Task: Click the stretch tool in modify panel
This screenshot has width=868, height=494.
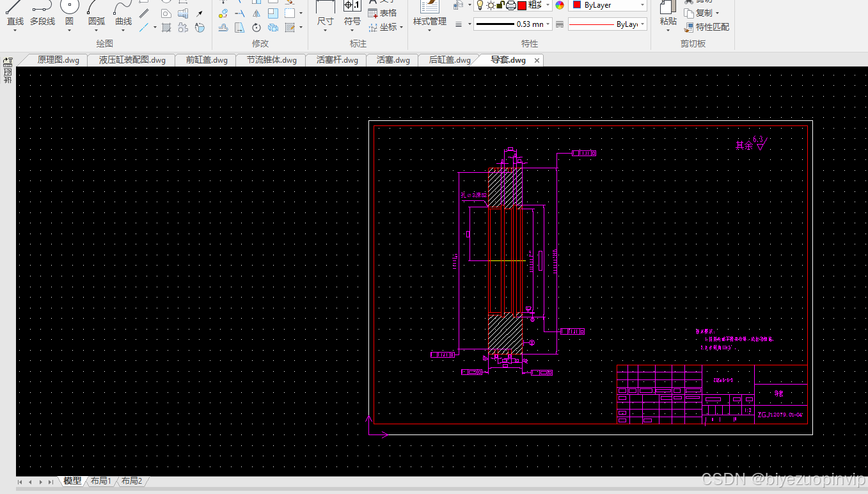Action: (239, 28)
